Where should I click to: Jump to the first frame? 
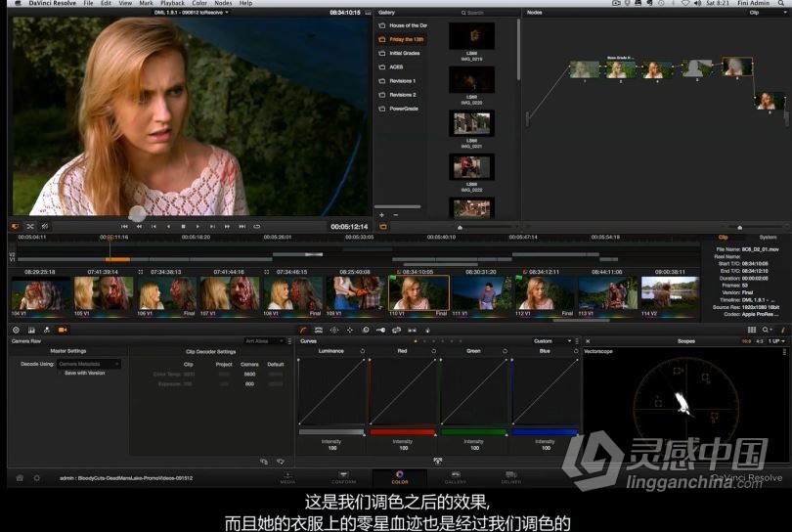(124, 226)
